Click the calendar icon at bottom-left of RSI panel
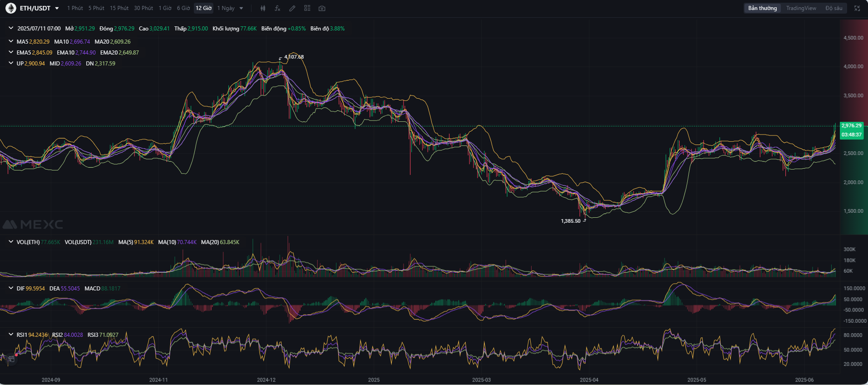Image resolution: width=868 pixels, height=385 pixels. pos(11,359)
